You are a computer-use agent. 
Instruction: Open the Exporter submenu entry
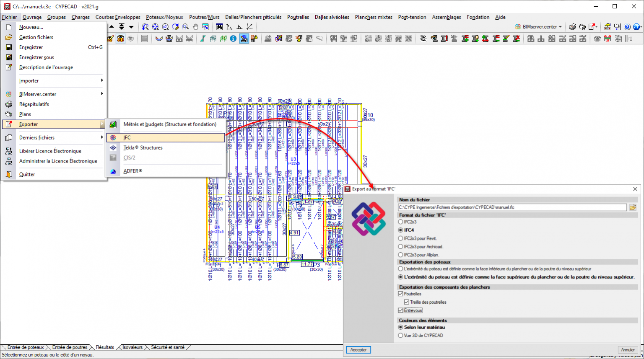[x=54, y=124]
